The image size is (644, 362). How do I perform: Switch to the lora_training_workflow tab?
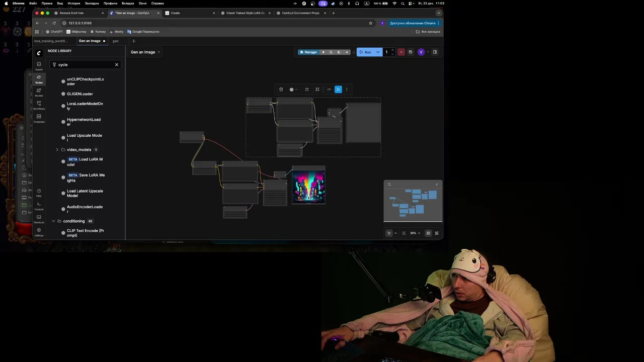pos(51,41)
